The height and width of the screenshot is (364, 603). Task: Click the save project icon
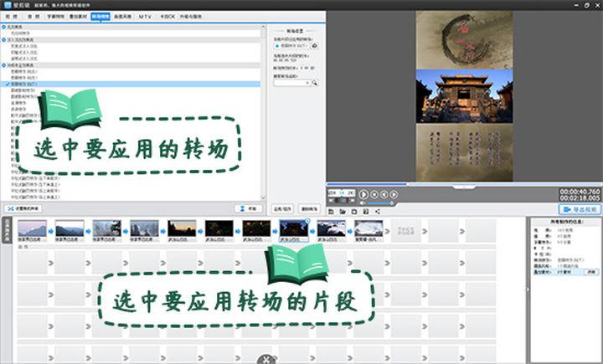click(x=354, y=212)
